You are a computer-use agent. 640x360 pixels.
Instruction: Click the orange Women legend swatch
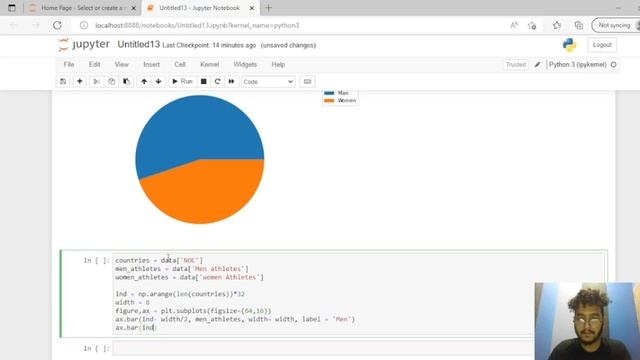pos(329,100)
